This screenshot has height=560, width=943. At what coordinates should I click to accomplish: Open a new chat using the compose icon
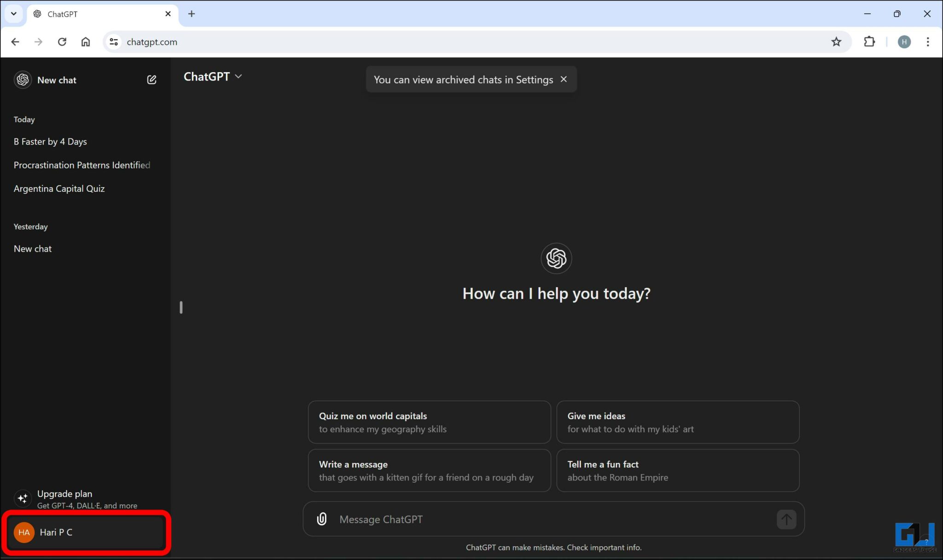[x=151, y=79]
